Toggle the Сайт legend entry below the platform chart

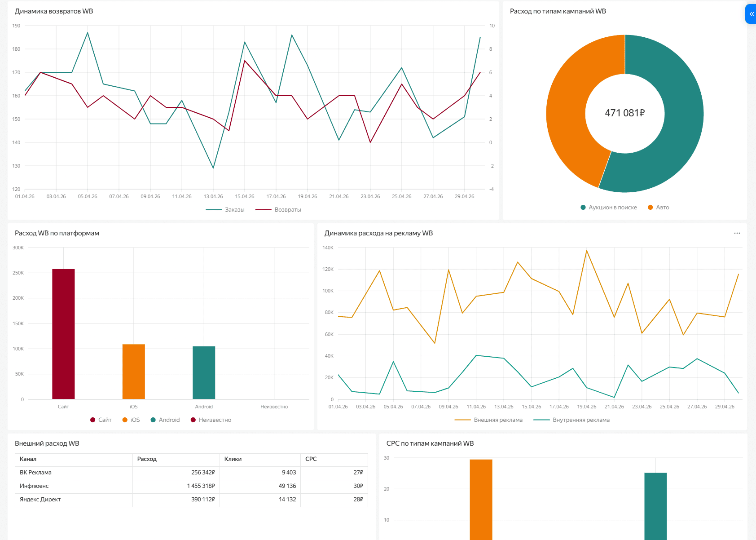point(101,420)
